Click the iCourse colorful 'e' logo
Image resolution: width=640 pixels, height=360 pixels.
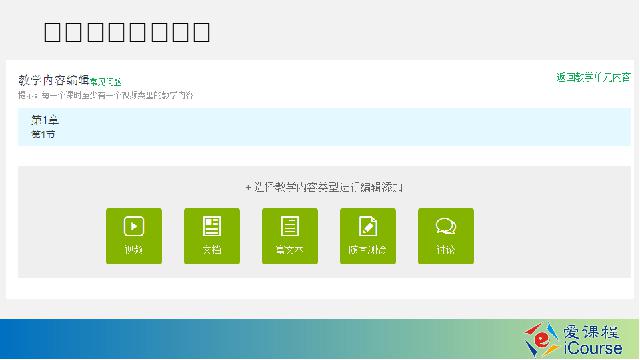pyautogui.click(x=541, y=340)
